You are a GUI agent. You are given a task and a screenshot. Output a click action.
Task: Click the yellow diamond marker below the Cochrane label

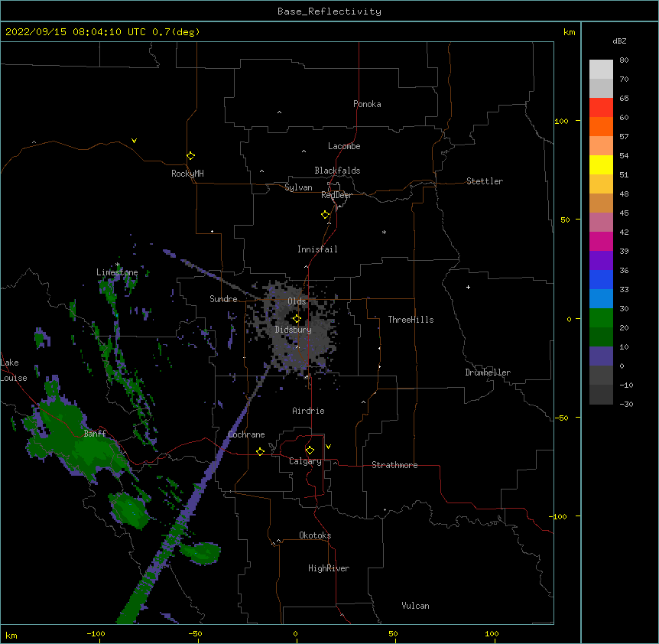click(260, 451)
